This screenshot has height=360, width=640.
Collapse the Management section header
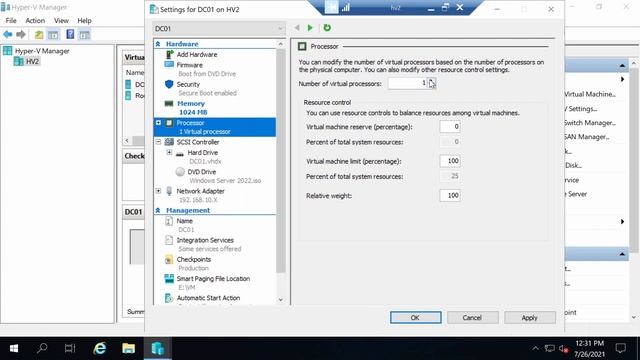[158, 210]
